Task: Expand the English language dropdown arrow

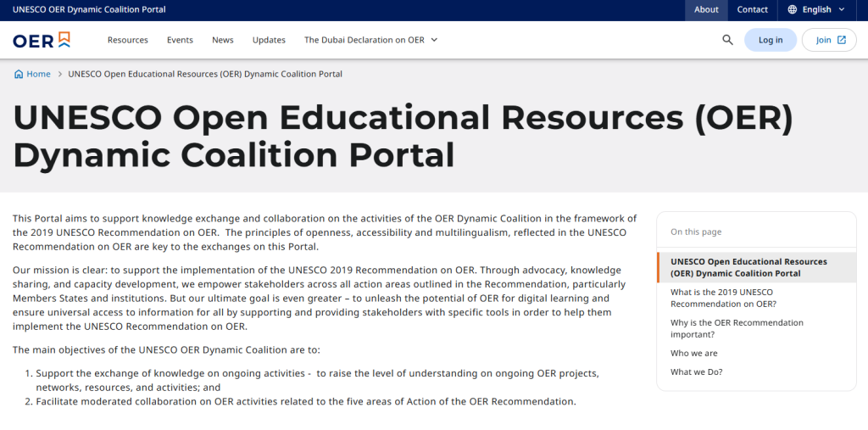Action: click(x=842, y=9)
